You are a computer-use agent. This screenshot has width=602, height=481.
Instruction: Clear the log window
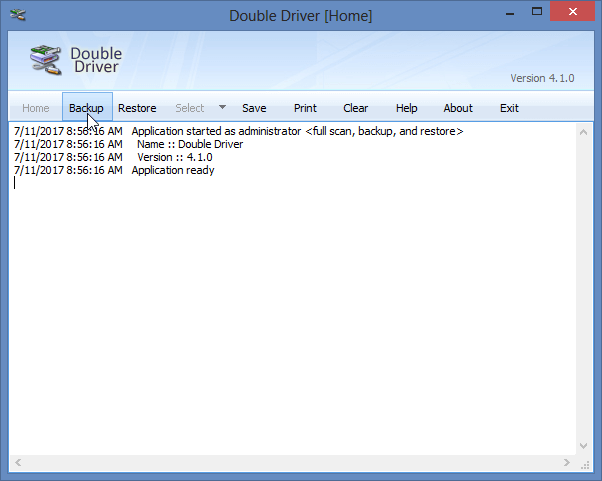[x=356, y=108]
